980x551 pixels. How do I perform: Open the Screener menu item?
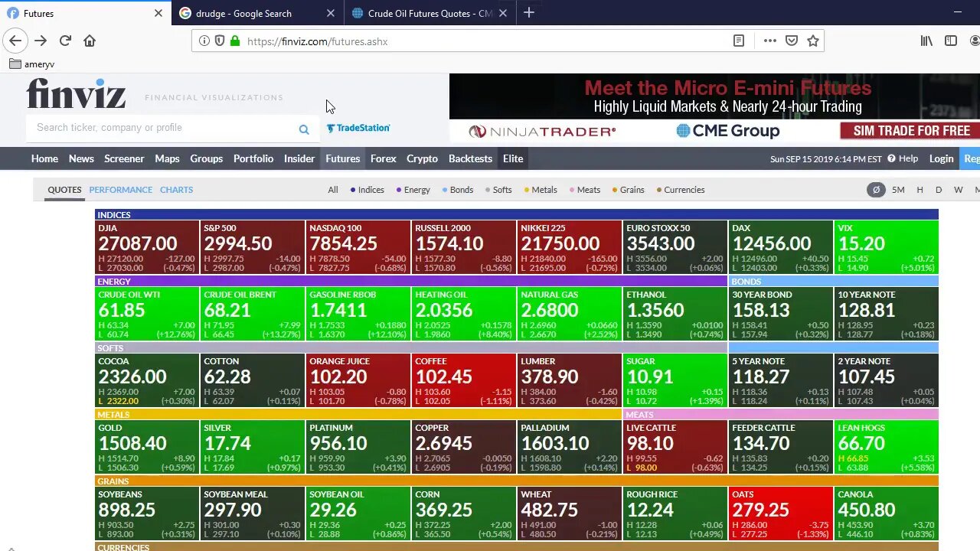coord(124,158)
